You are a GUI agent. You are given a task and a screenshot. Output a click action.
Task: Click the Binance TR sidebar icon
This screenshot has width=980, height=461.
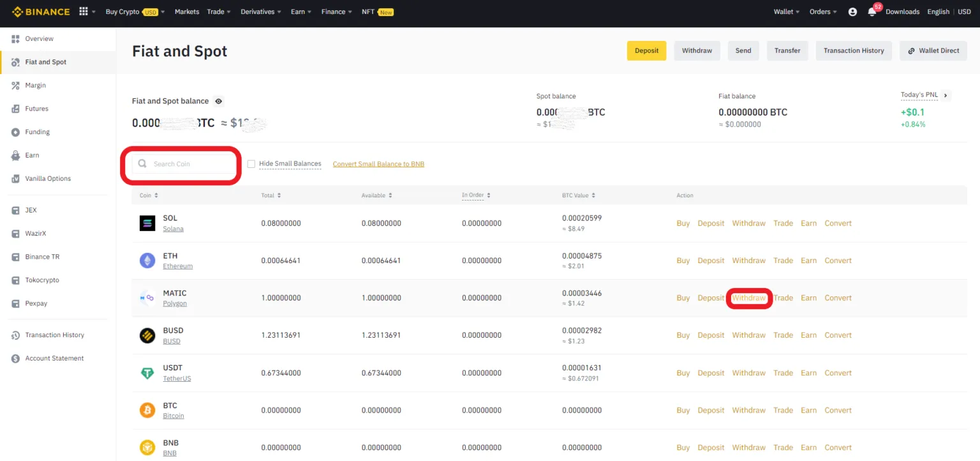tap(16, 257)
